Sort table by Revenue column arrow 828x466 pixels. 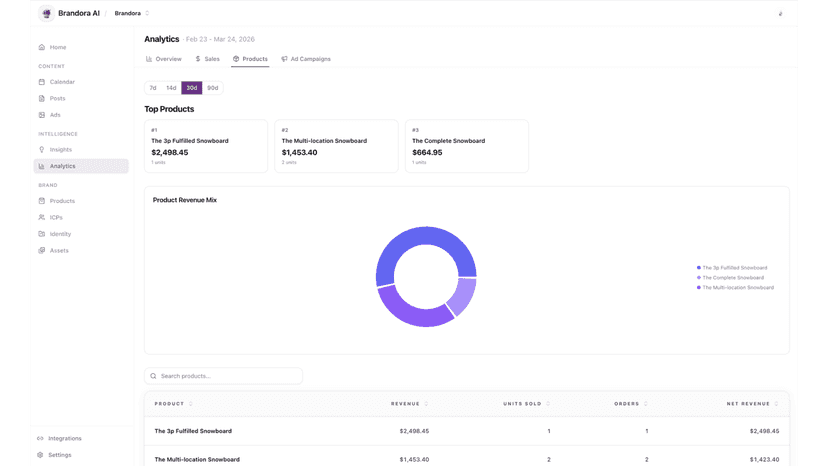pos(426,404)
